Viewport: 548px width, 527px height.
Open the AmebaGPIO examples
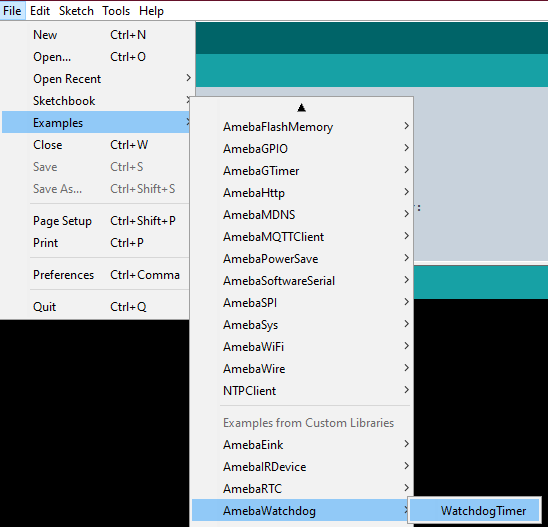[x=302, y=149]
